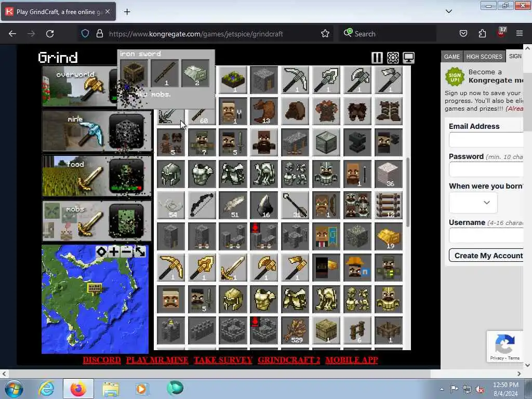Select the gold ingot showing 19
Screen dimensions: 532x399
coord(389,236)
